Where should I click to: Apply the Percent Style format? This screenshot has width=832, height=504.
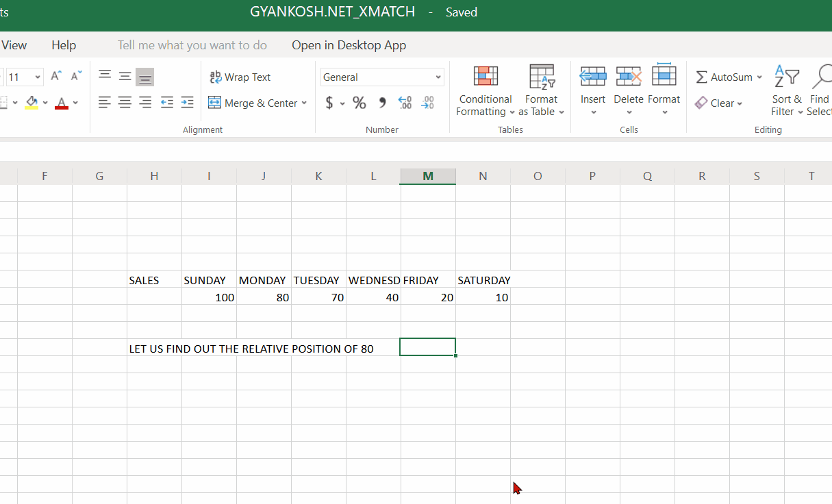coord(359,103)
